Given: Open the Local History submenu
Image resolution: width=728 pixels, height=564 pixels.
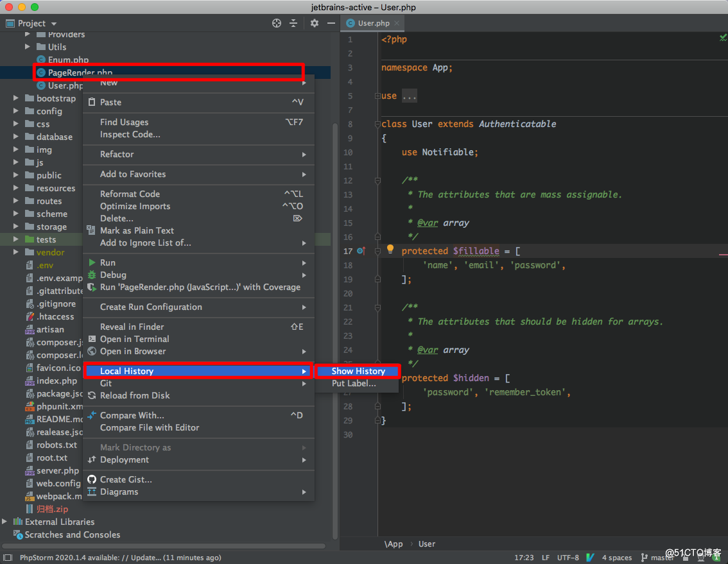Looking at the screenshot, I should [199, 371].
